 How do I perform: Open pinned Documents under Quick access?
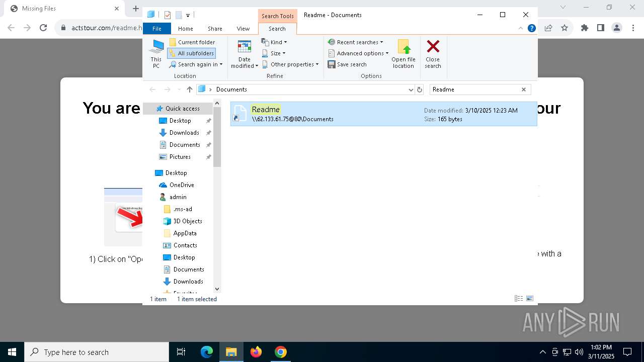coord(185,145)
